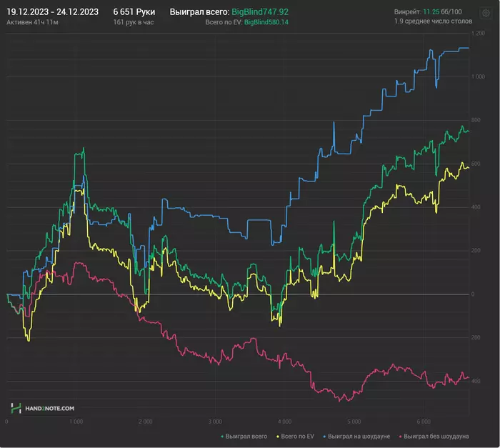Click the BigBlind580.14 EV value
The image size is (500, 448).
click(266, 23)
